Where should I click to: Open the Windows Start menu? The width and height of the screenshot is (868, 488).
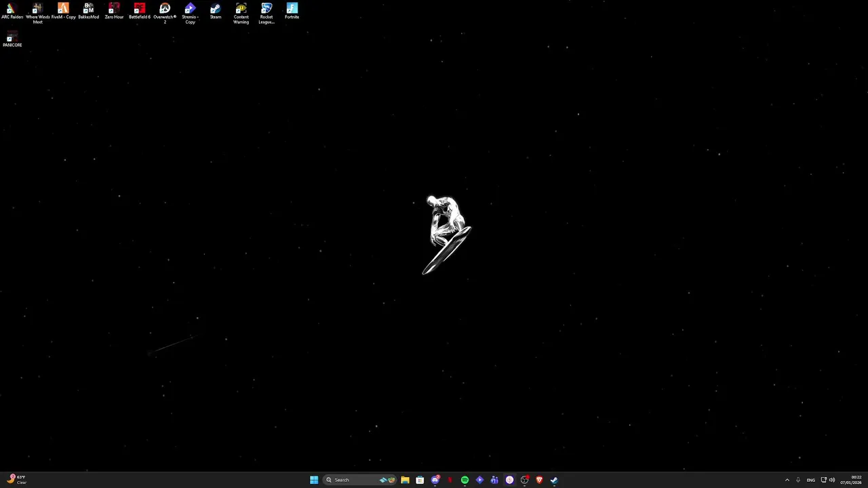point(314,480)
